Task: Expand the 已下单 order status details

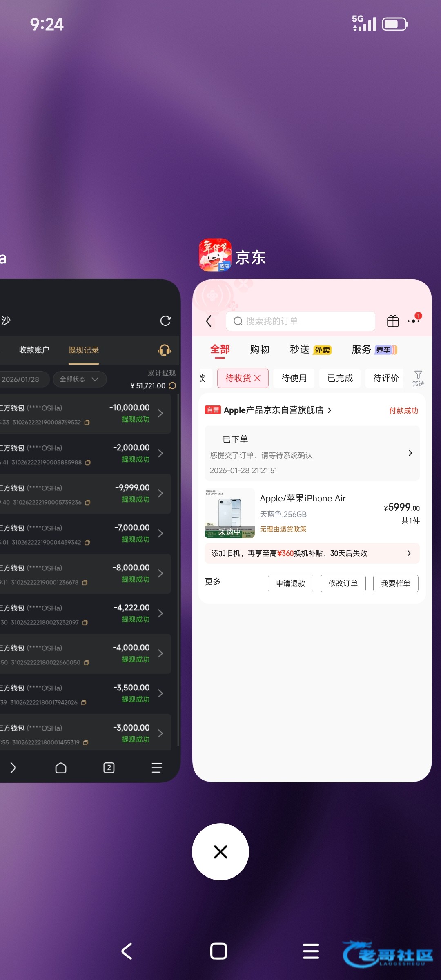Action: pyautogui.click(x=410, y=453)
